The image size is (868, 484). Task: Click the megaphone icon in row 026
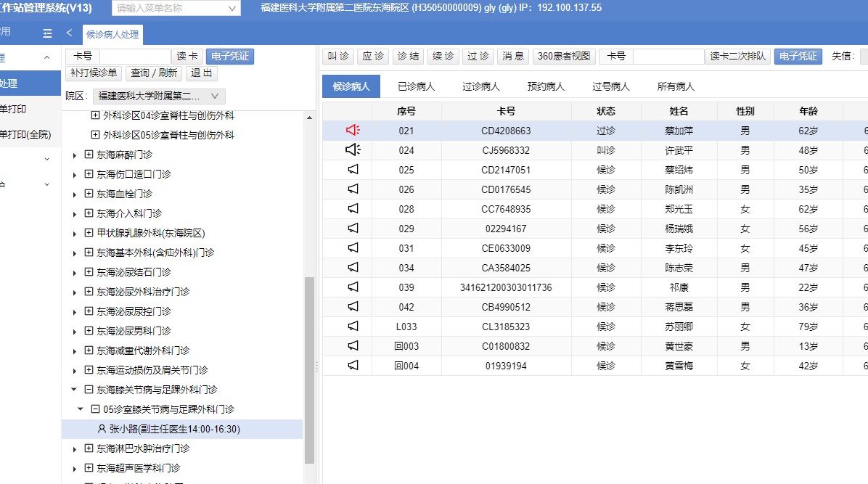pyautogui.click(x=353, y=189)
